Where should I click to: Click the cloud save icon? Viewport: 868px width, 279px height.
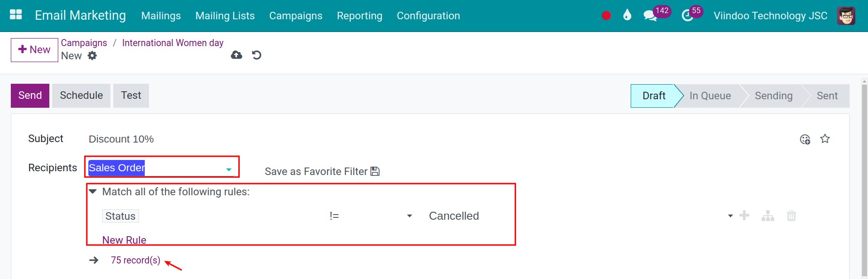(236, 55)
